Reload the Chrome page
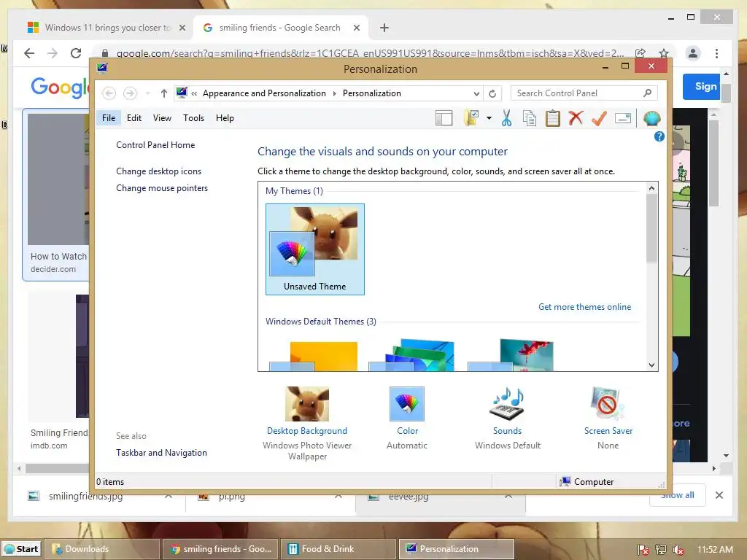This screenshot has height=560, width=747. [76, 52]
